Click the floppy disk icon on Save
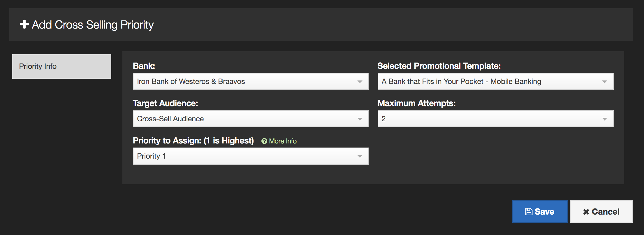The height and width of the screenshot is (235, 644). [529, 212]
